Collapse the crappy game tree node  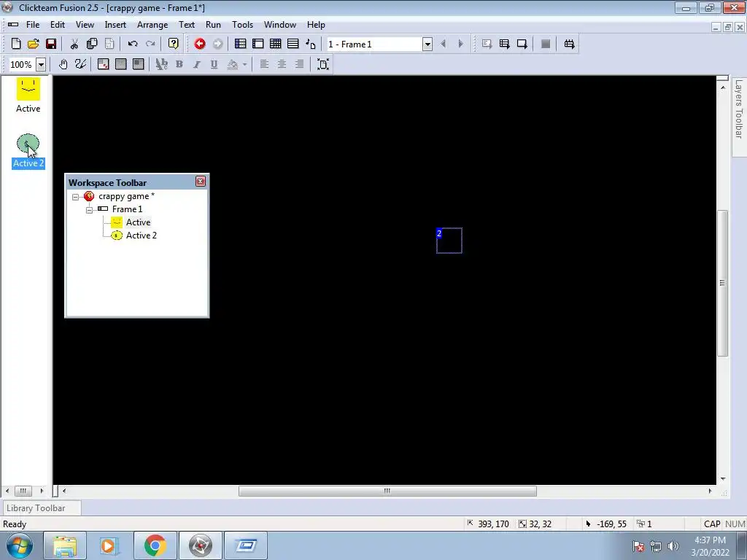[x=75, y=197]
